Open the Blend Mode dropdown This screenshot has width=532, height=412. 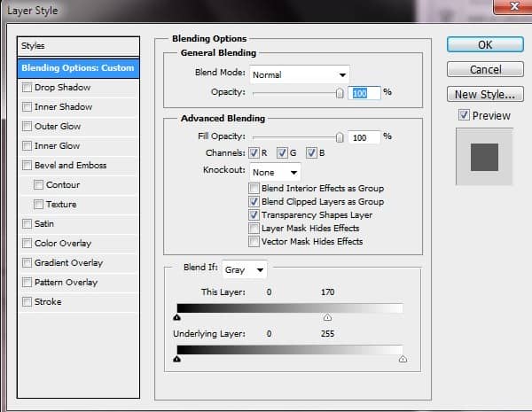[300, 74]
